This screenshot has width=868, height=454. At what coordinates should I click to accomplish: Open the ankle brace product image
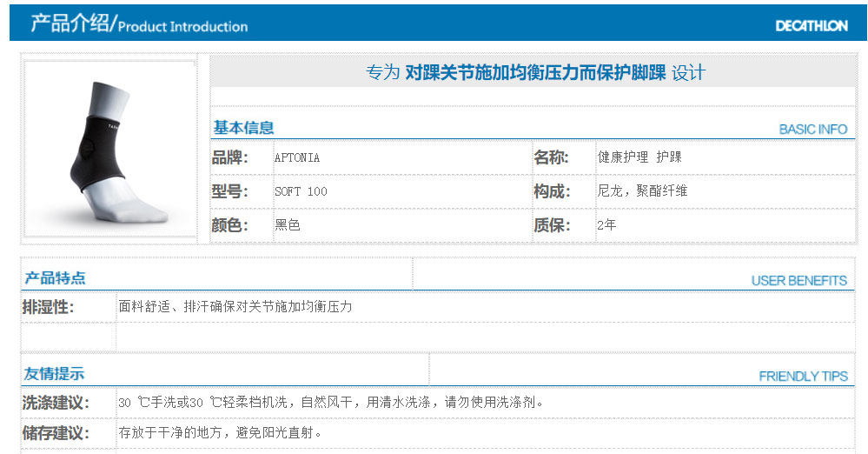pos(109,149)
